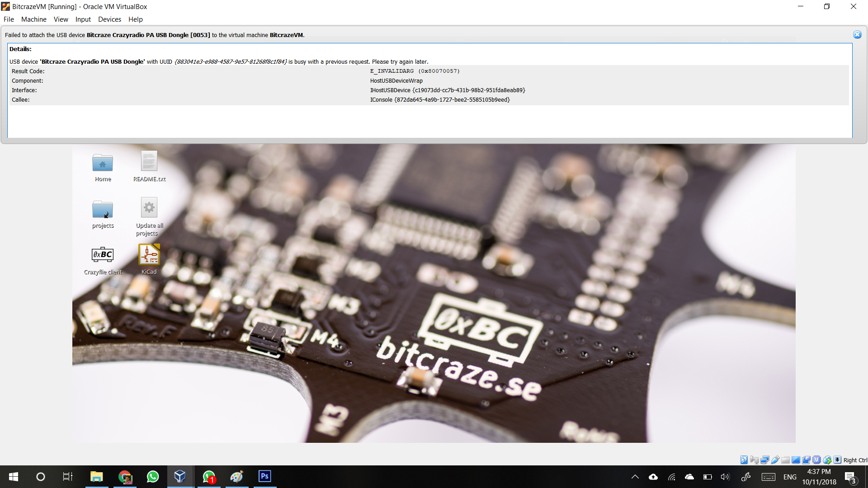Screen dimensions: 868x488
Task: Open the Devices menu
Action: tap(109, 19)
